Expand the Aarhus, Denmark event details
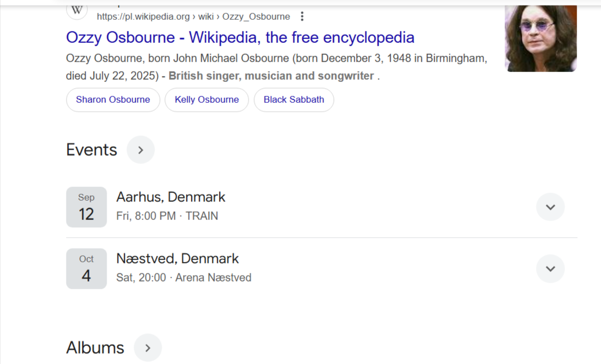Screen dimensions: 601x364 point(550,207)
